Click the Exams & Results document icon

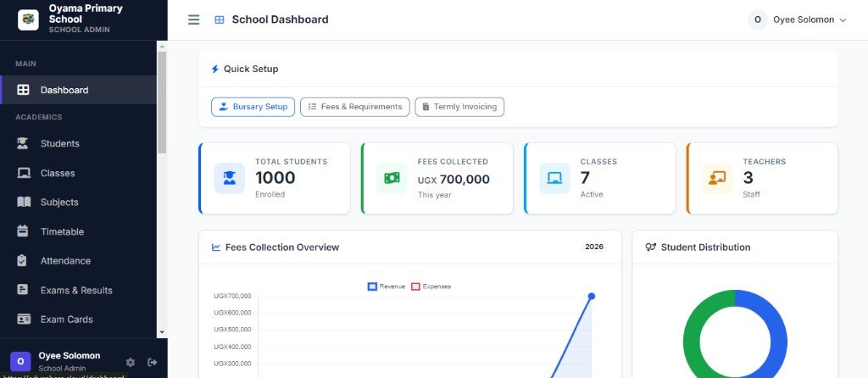(x=22, y=290)
